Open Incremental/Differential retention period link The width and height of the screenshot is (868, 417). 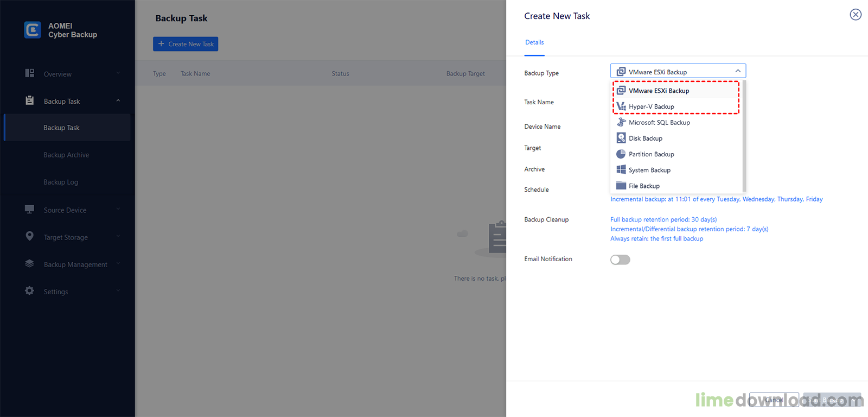click(x=690, y=229)
